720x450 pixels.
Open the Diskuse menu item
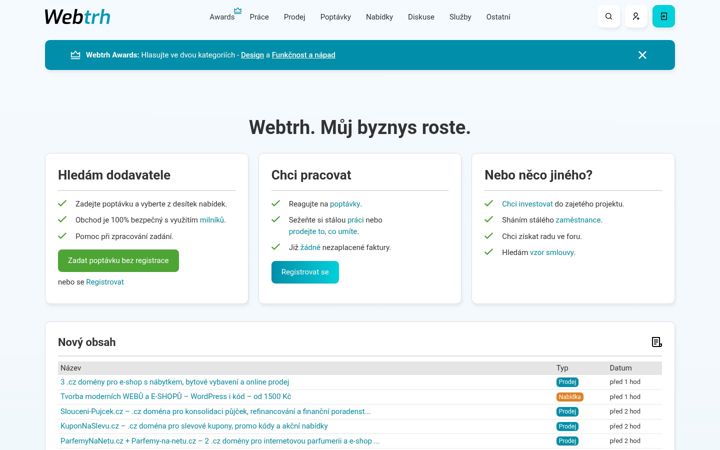point(421,17)
